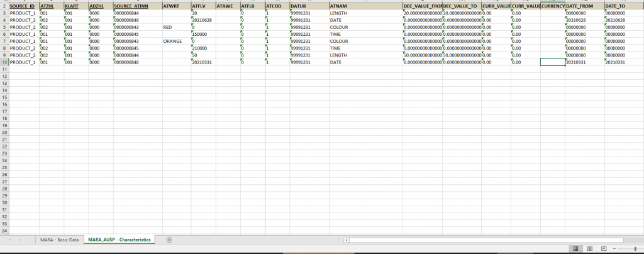This screenshot has width=644, height=254.
Task: Adjust the zoom slider in status bar
Action: point(635,249)
